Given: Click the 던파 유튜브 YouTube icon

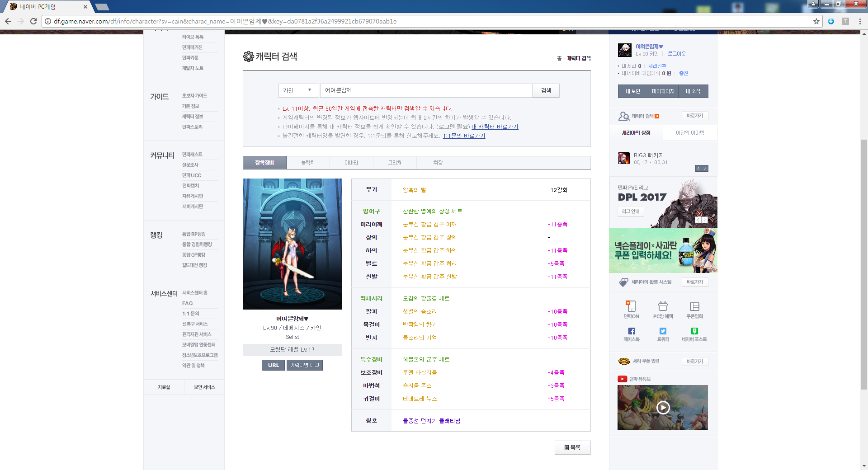Looking at the screenshot, I should point(623,379).
